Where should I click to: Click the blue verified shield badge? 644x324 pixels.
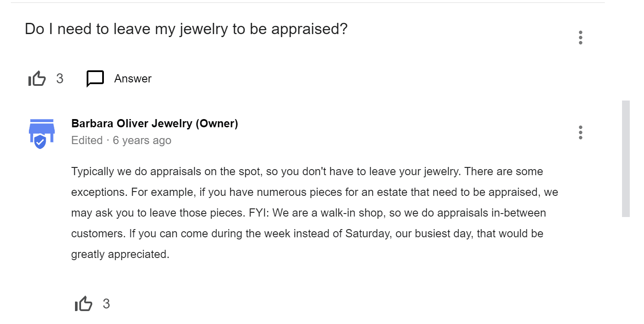pyautogui.click(x=40, y=142)
